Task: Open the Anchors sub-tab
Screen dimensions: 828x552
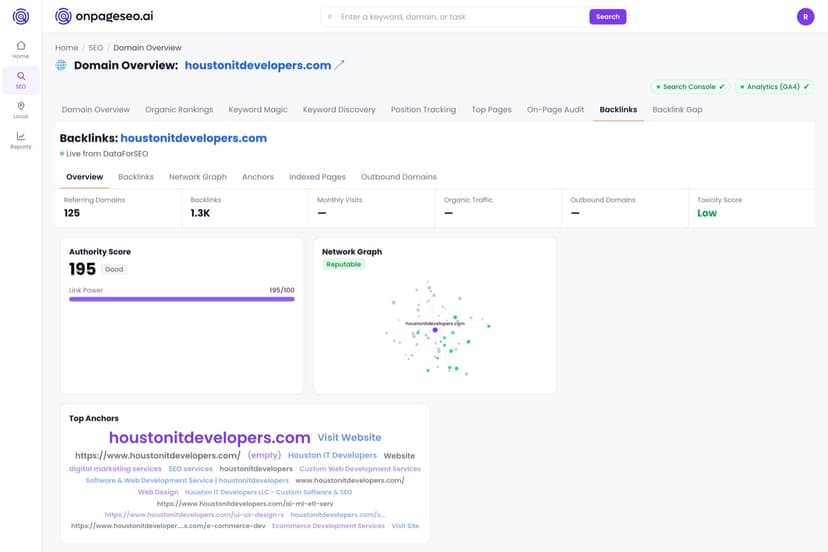Action: tap(258, 177)
